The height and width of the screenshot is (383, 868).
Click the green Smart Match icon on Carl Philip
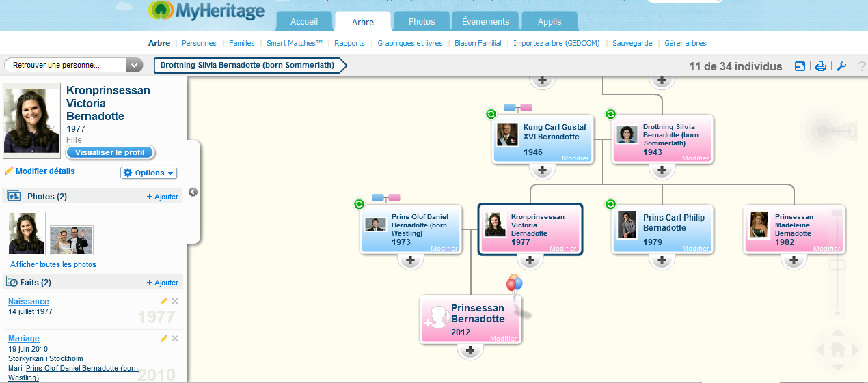pos(610,204)
